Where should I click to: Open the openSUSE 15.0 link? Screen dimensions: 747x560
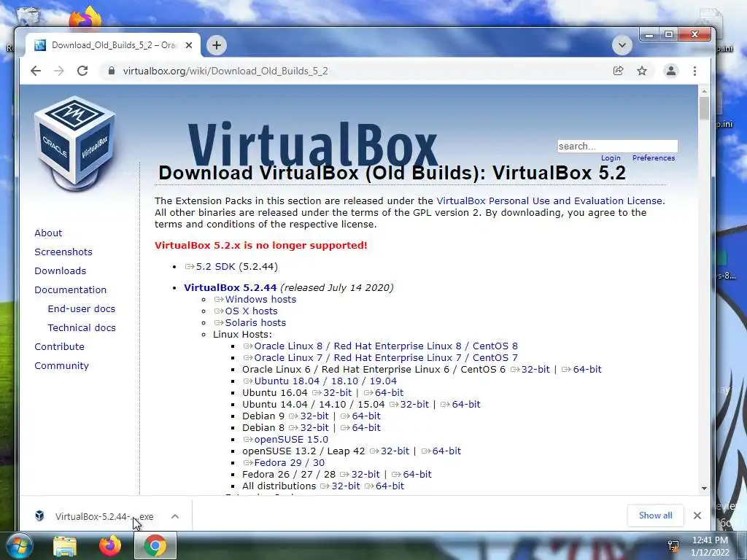[x=286, y=440]
